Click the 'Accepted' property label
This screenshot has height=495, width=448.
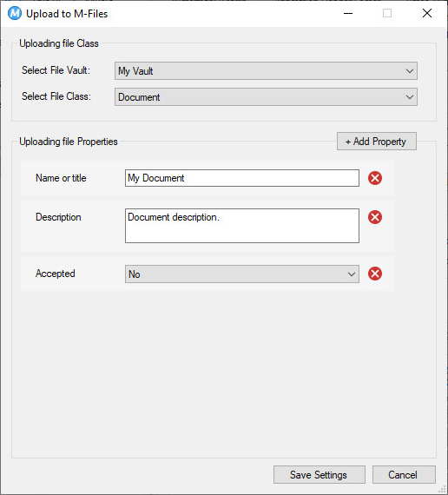56,274
